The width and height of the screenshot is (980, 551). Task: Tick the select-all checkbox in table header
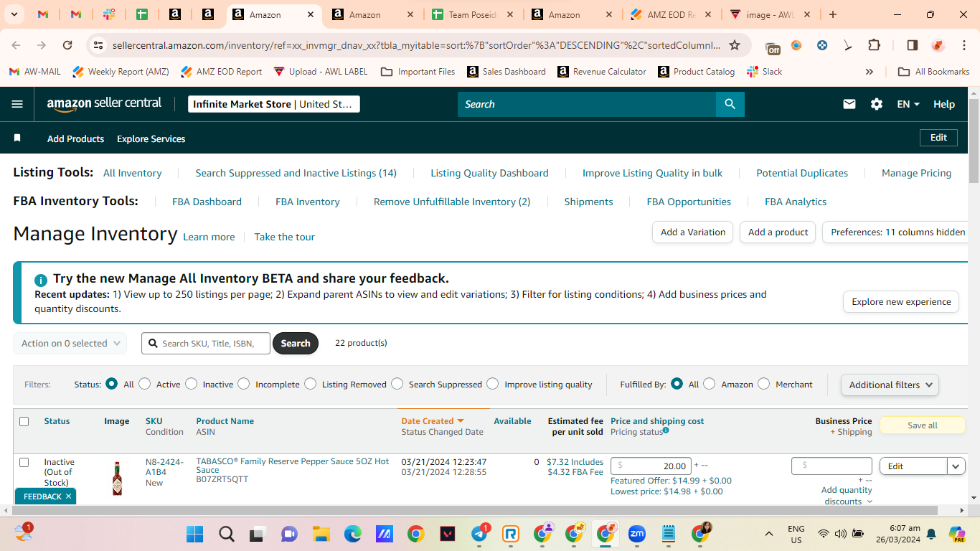coord(24,421)
